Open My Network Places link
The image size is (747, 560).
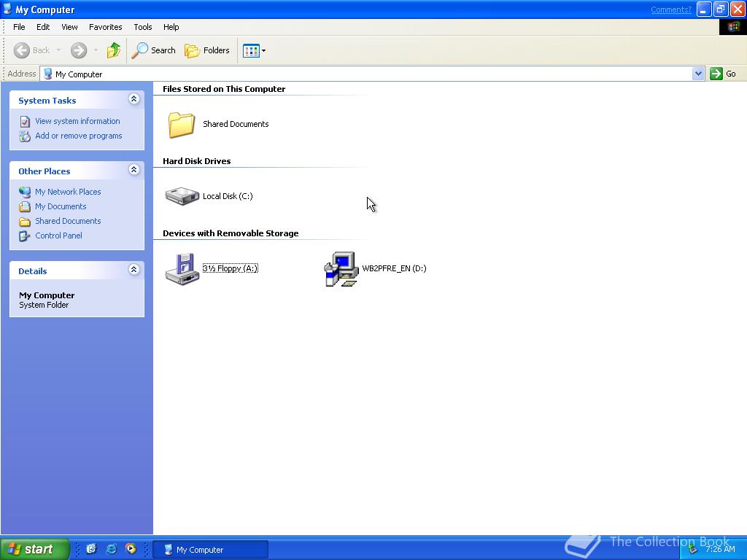[x=68, y=192]
